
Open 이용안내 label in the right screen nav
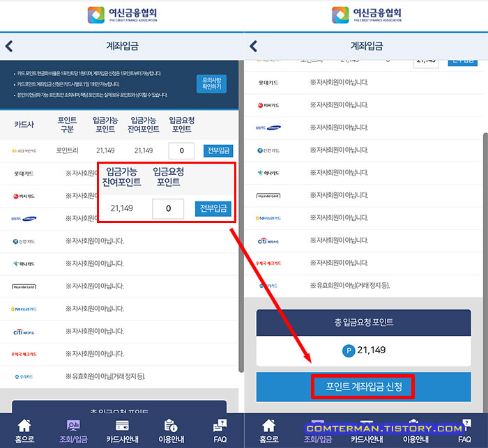click(x=415, y=439)
